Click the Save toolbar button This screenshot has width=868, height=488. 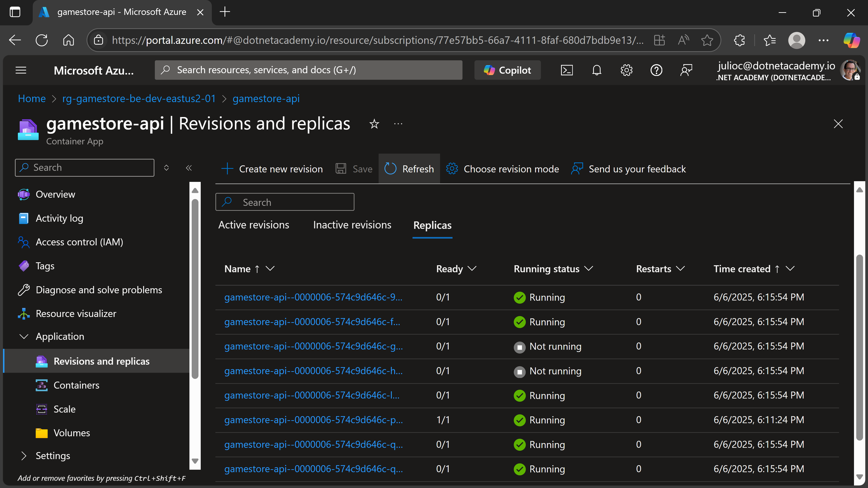(354, 169)
